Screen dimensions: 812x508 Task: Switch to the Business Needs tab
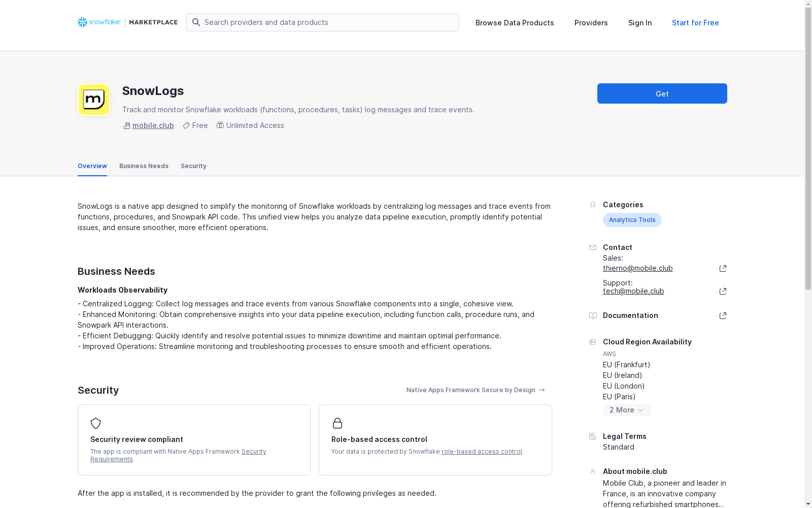coord(144,166)
